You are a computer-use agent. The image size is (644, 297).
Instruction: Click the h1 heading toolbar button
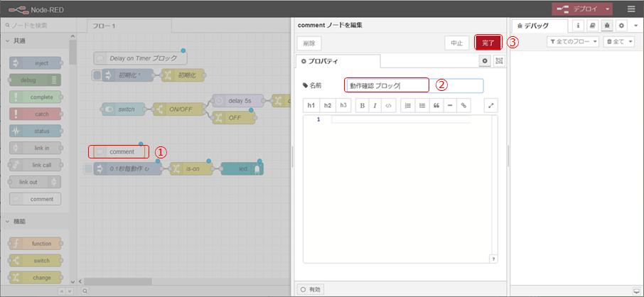coord(311,105)
